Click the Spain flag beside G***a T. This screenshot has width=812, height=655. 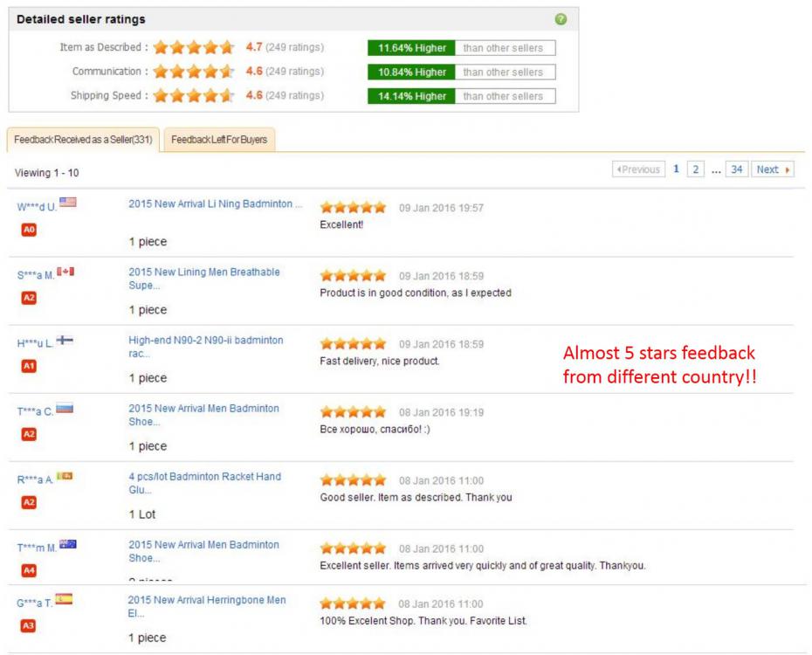coord(64,599)
